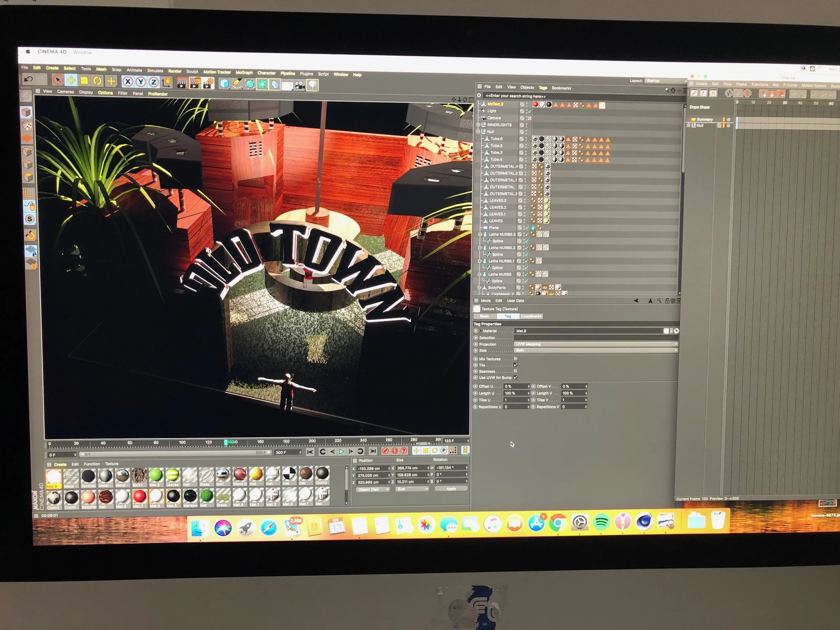The width and height of the screenshot is (840, 630).
Task: Activate the Move tool in top toolbar
Action: tap(71, 80)
